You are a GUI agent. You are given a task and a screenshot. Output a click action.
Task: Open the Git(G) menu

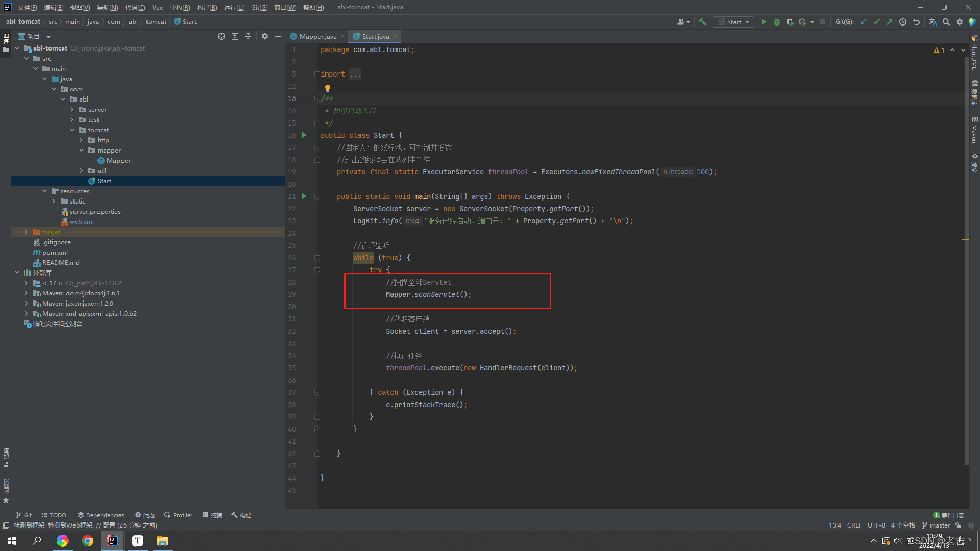259,7
